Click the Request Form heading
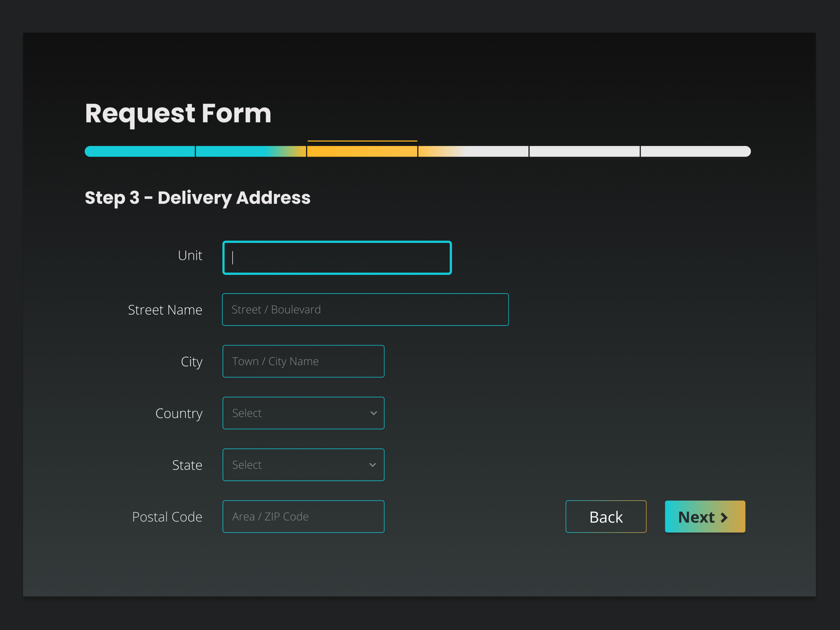The height and width of the screenshot is (630, 840). click(x=178, y=113)
